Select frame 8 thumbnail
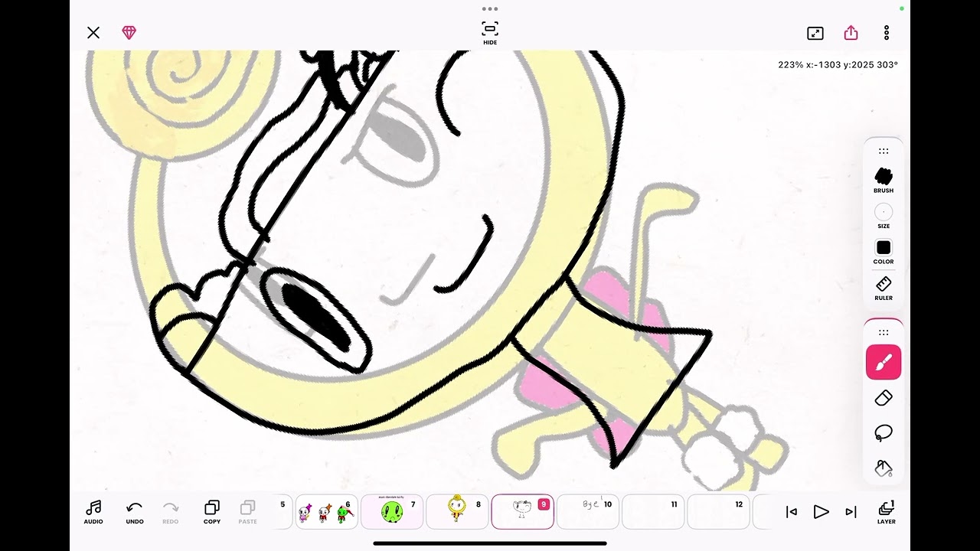 (457, 512)
